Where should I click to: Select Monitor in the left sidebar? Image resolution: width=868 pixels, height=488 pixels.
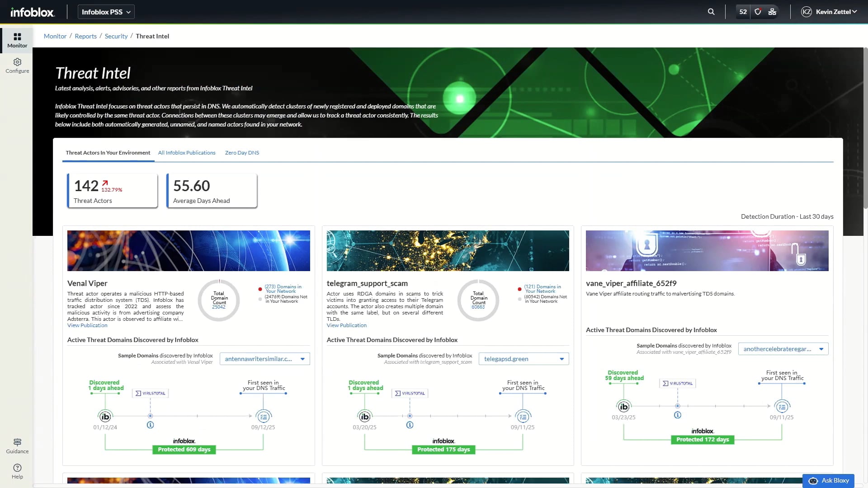17,40
